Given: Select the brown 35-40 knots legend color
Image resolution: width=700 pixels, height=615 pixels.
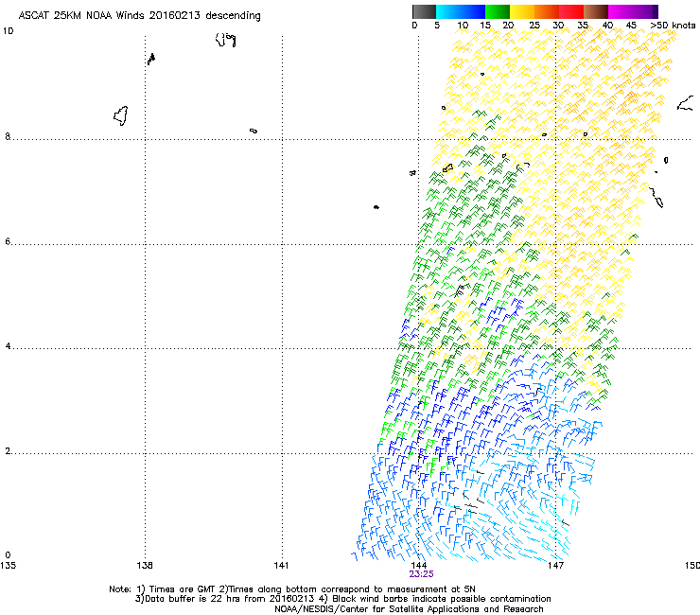Looking at the screenshot, I should coord(596,11).
